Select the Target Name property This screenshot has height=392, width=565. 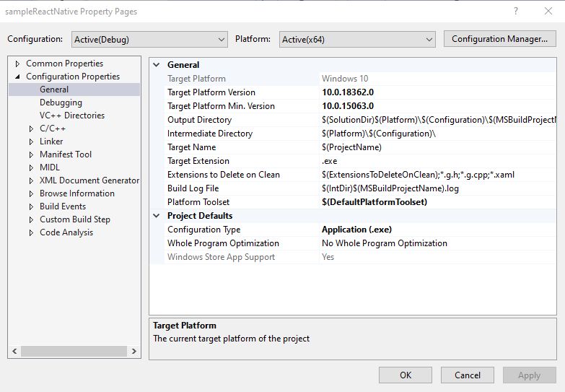pyautogui.click(x=191, y=147)
